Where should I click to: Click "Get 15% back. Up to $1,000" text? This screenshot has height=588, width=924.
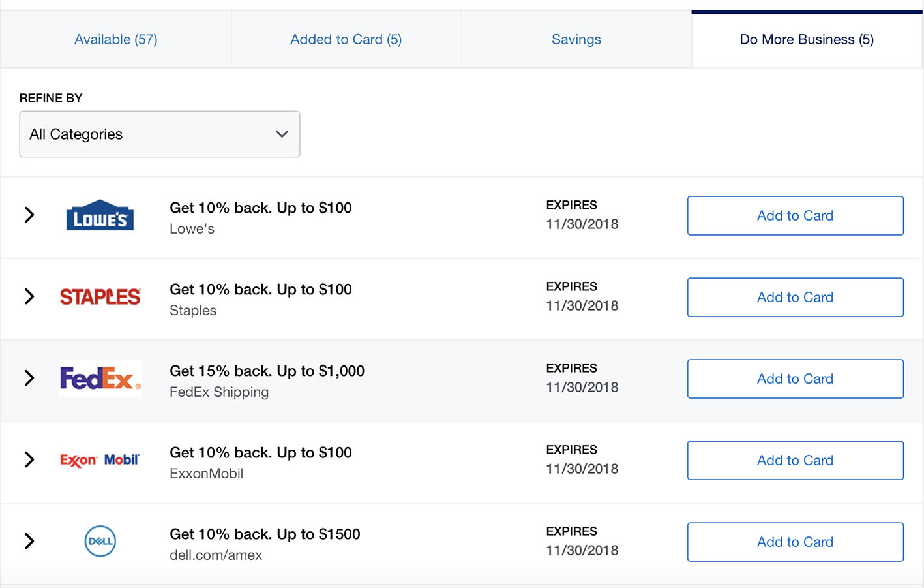267,371
